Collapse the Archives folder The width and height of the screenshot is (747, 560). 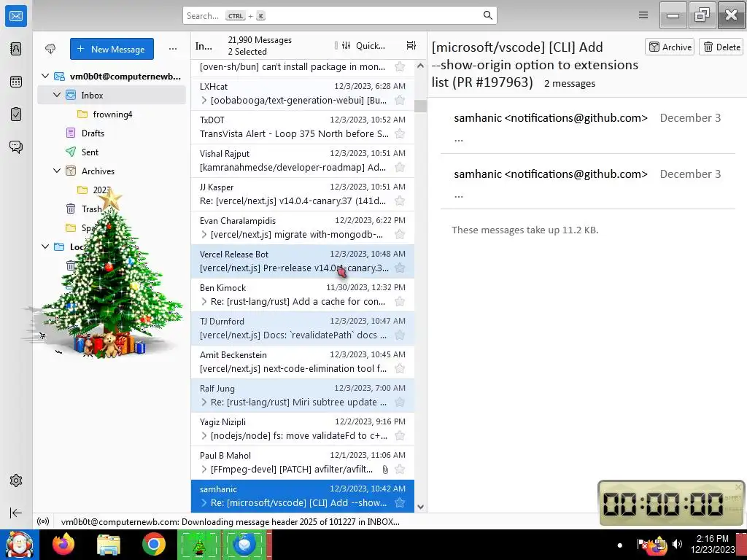pyautogui.click(x=57, y=171)
